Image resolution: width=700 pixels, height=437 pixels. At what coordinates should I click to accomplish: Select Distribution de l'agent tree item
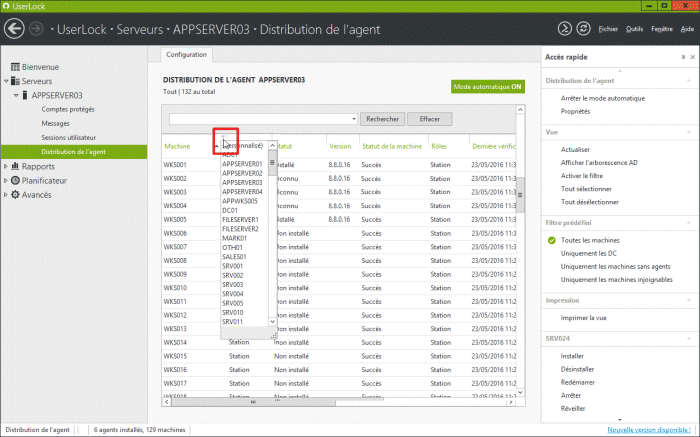point(74,152)
